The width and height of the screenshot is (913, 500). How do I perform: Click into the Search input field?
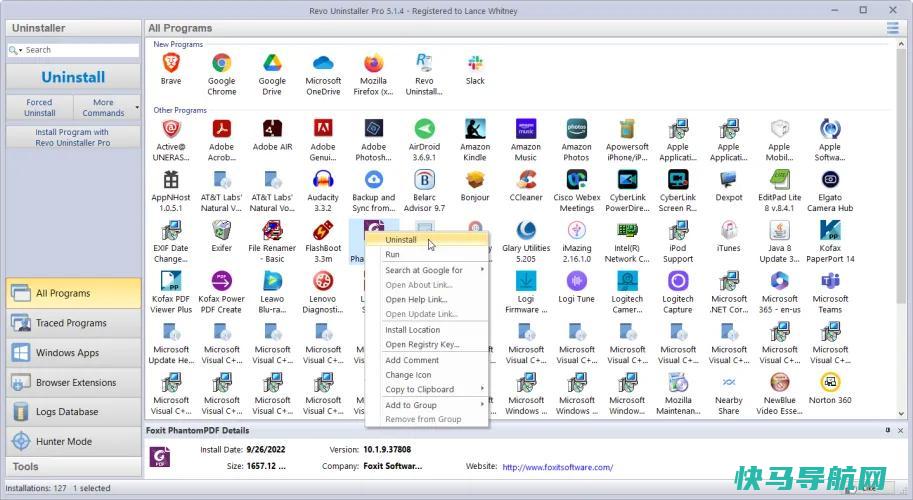pos(80,50)
